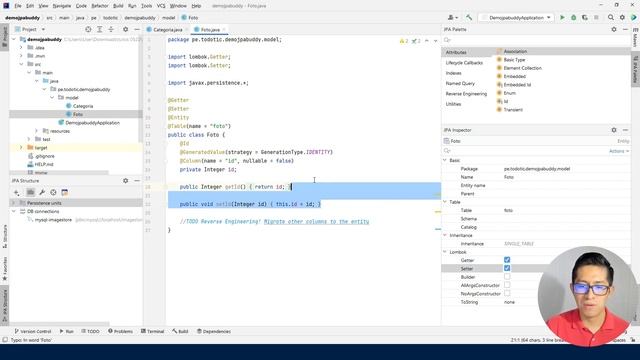This screenshot has width=640, height=360.
Task: Enable the Builder Lombok checkbox
Action: (507, 277)
